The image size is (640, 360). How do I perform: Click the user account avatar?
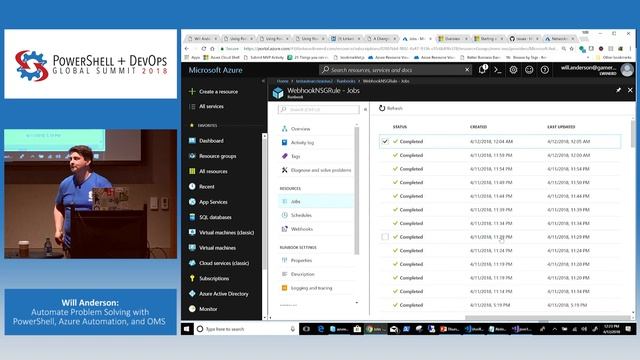point(627,70)
